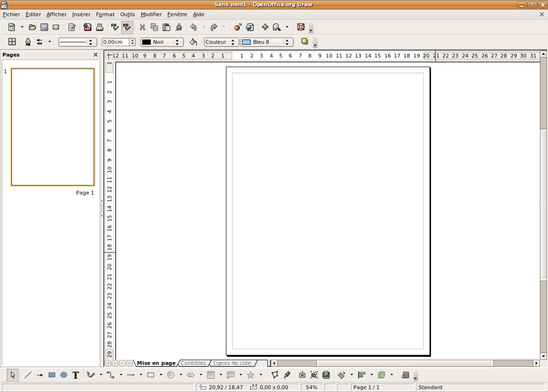The height and width of the screenshot is (392, 548).
Task: Open the Gallery icon in drawing toolbar
Action: (x=326, y=375)
